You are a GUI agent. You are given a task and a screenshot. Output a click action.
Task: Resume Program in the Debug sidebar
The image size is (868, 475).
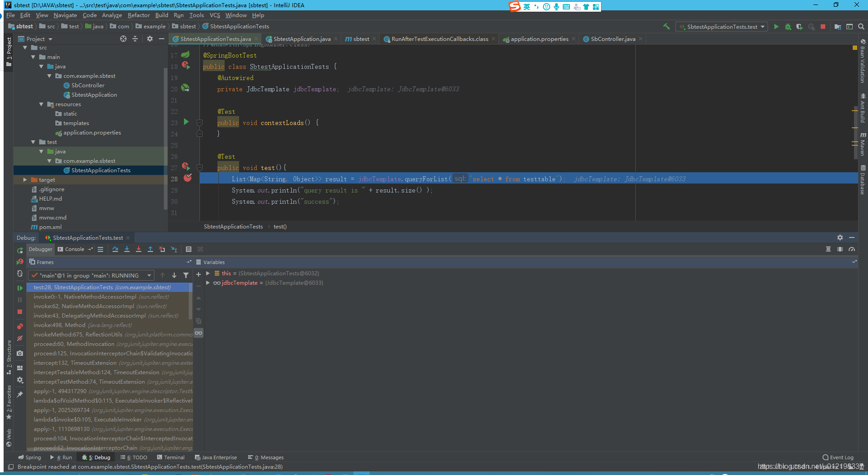click(x=20, y=288)
